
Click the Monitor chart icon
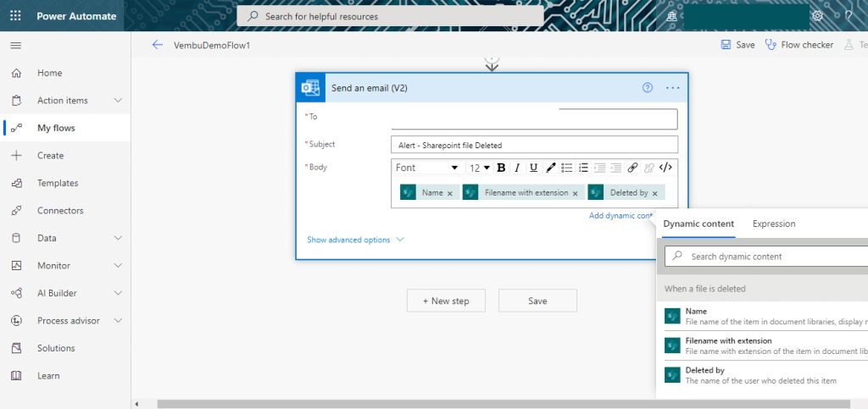[17, 266]
